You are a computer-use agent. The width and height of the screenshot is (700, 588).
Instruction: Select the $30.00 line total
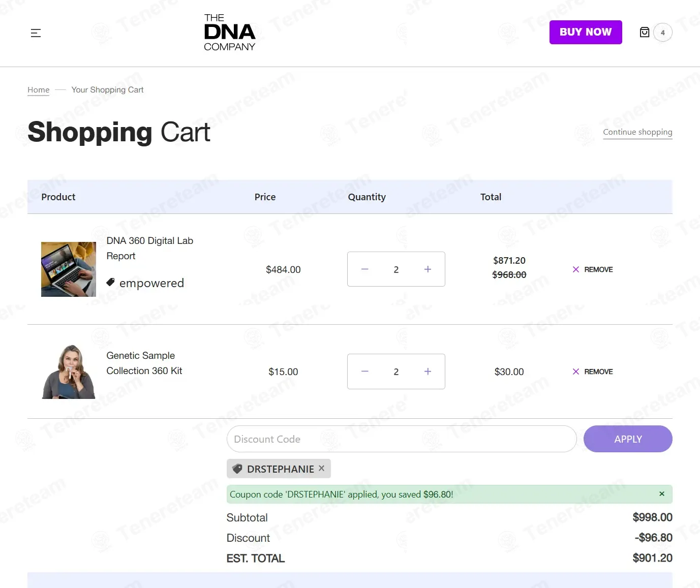pos(509,372)
